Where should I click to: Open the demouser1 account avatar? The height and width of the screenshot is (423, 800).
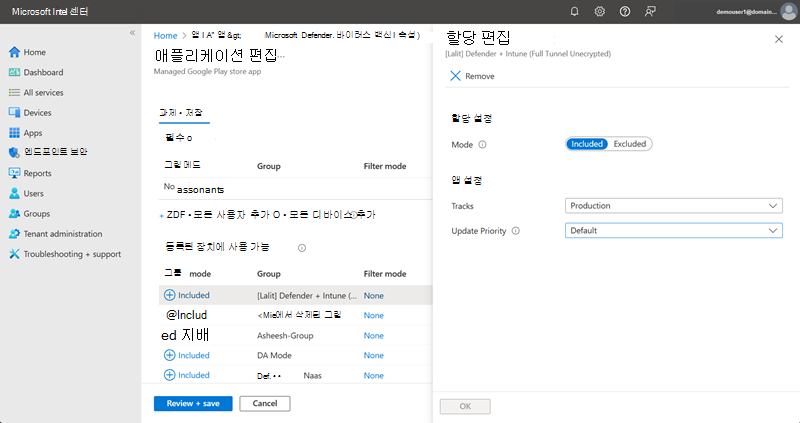click(789, 12)
